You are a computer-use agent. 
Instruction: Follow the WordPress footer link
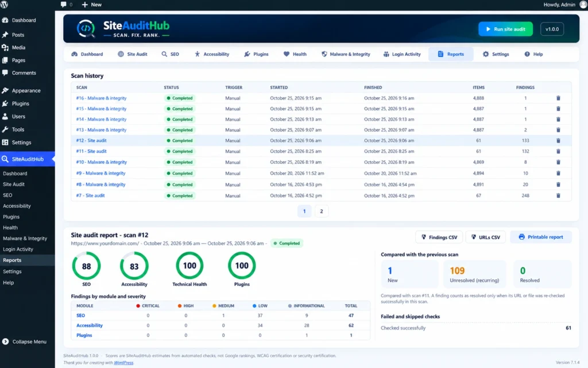pos(123,363)
